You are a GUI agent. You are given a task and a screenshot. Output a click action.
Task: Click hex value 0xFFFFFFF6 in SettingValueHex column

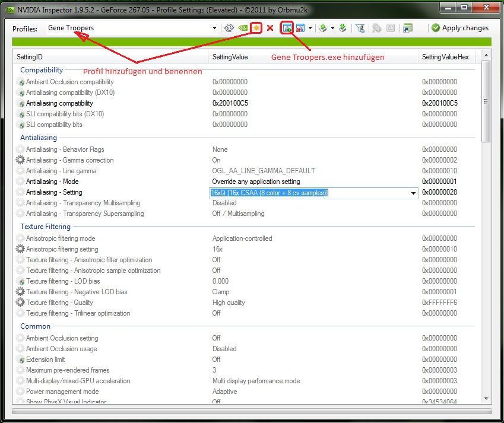(x=439, y=303)
